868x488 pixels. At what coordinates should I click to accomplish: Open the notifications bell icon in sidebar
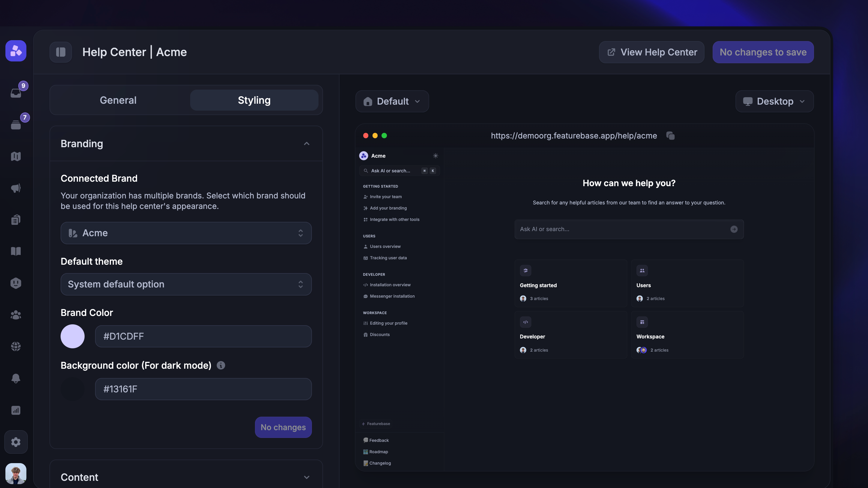coord(16,378)
